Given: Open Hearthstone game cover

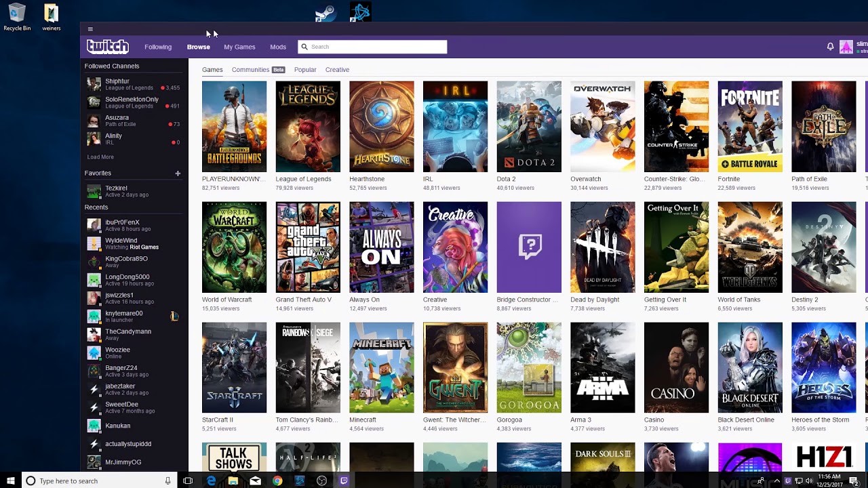Looking at the screenshot, I should 381,127.
